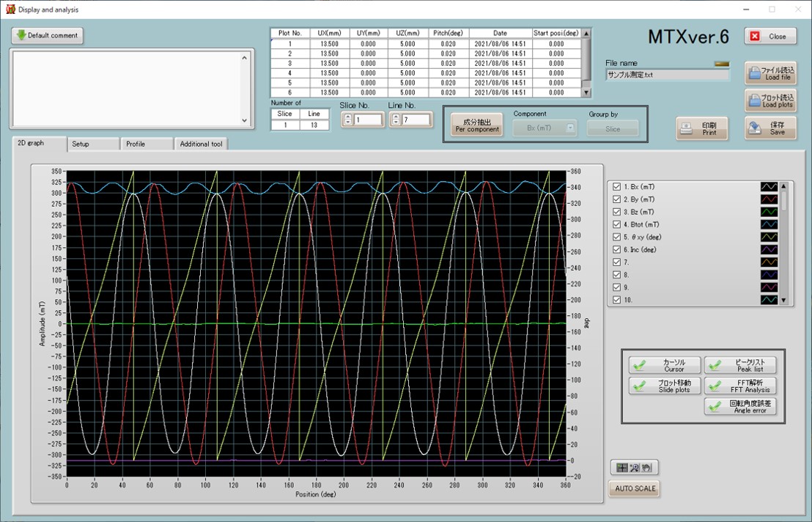Click the AUTO SCALE button
The height and width of the screenshot is (522, 812).
click(x=635, y=488)
